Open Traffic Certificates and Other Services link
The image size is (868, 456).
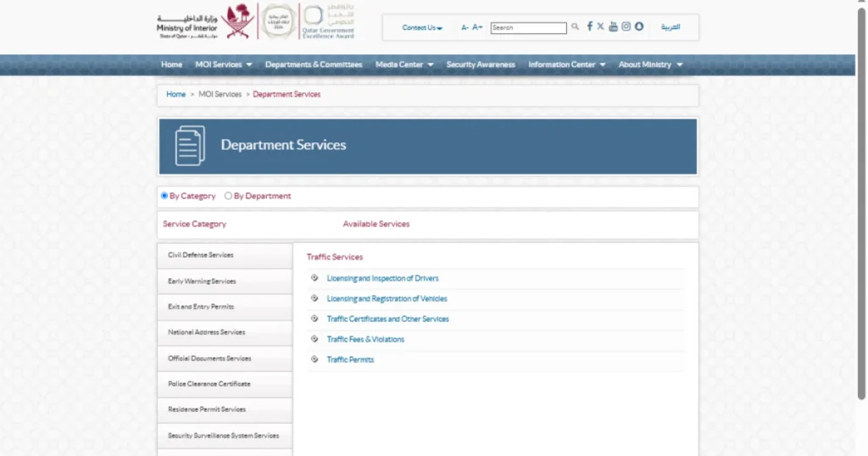(387, 320)
